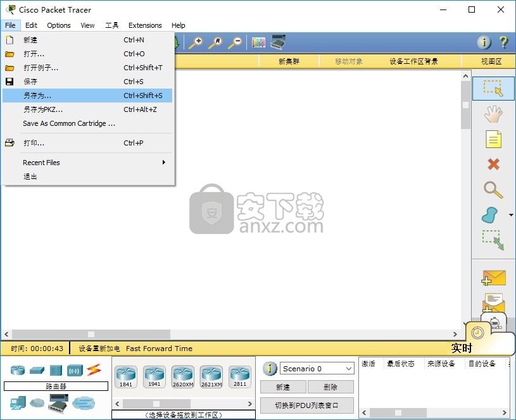Choose 新建 Ctrl+N from File menu
The image size is (516, 420).
[87, 40]
